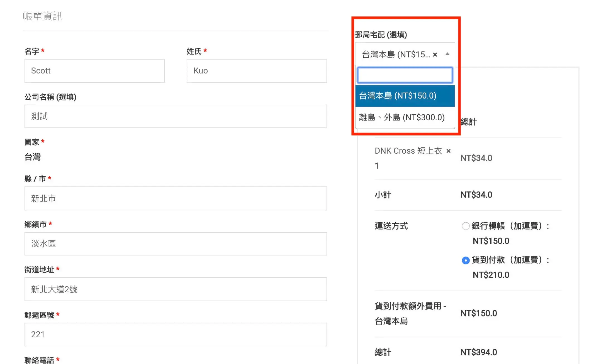Click the DNK Cross 短上衣 product name
This screenshot has width=594, height=364.
pyautogui.click(x=408, y=151)
